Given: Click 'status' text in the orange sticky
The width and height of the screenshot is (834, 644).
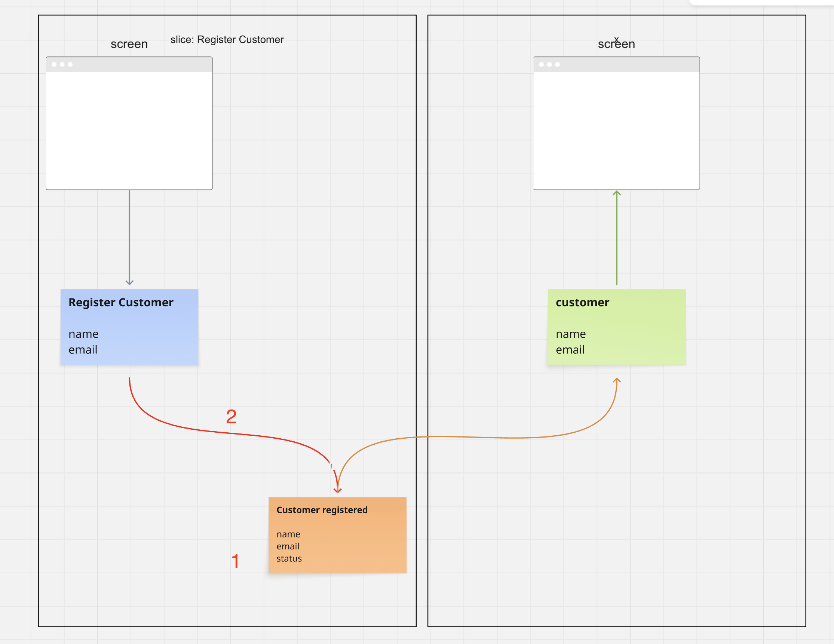Looking at the screenshot, I should [x=289, y=558].
